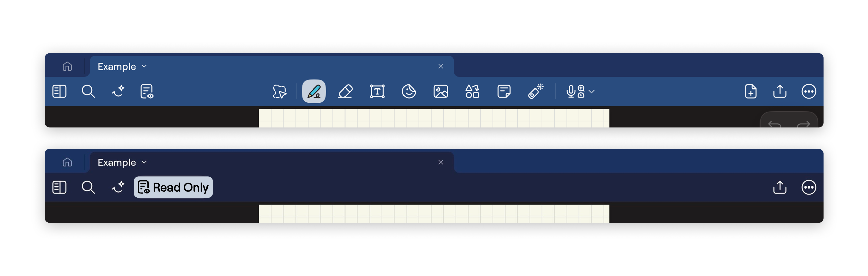Click the Add page button
Screen dimensions: 868x276
point(750,91)
